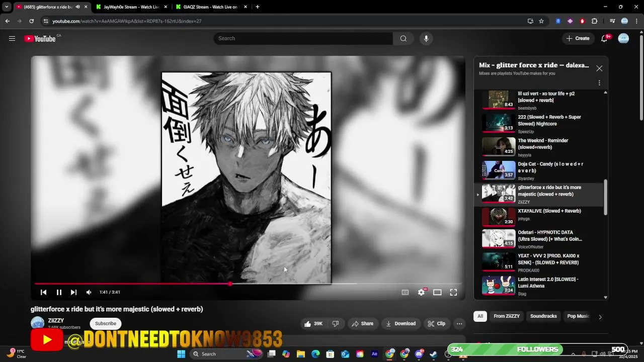The image size is (644, 362).
Task: Open more actions ellipsis under video
Action: point(459,324)
